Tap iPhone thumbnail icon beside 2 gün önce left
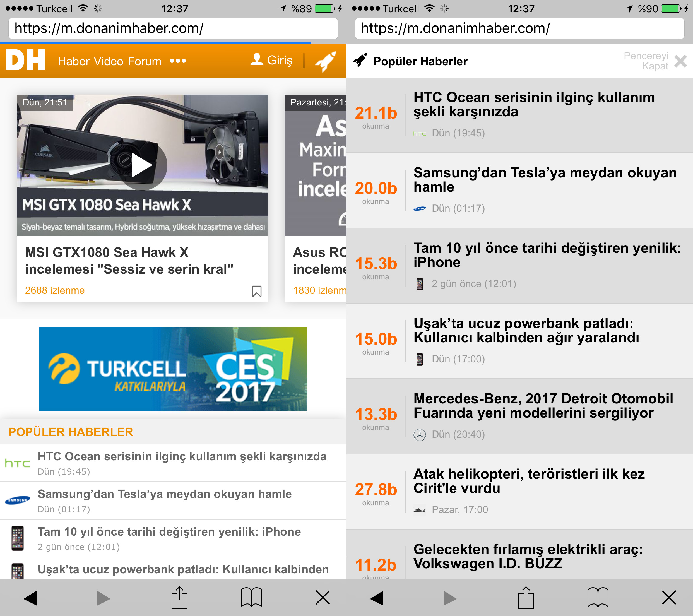This screenshot has height=616, width=693. [x=17, y=538]
